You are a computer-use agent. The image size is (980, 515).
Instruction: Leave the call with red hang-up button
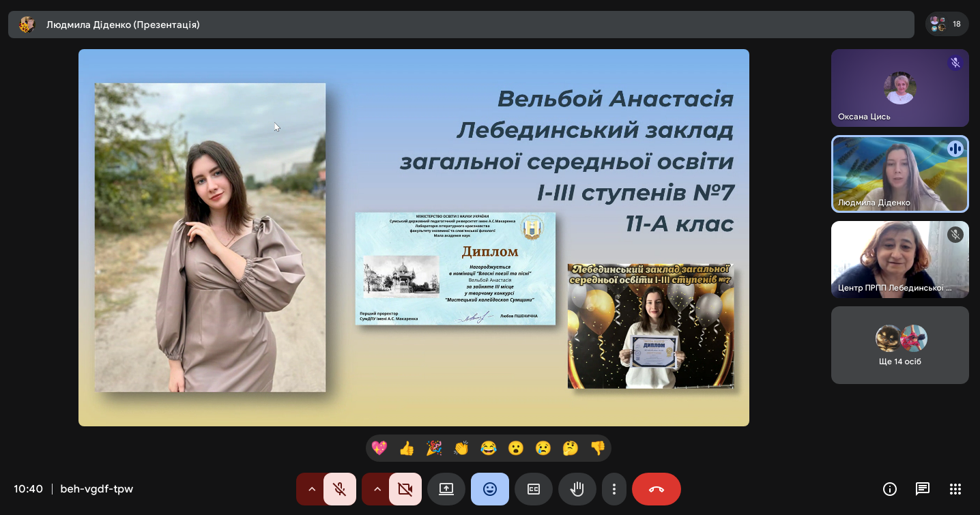click(x=657, y=489)
